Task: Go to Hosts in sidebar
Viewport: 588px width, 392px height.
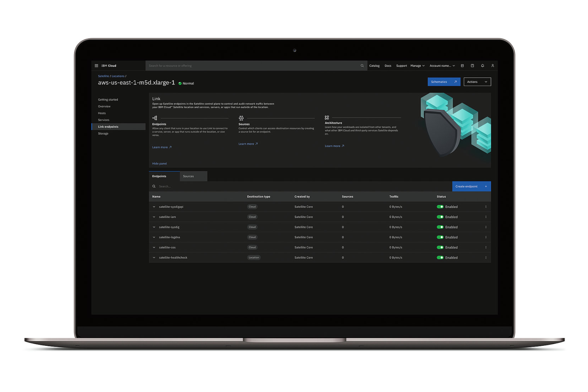Action: [x=102, y=113]
